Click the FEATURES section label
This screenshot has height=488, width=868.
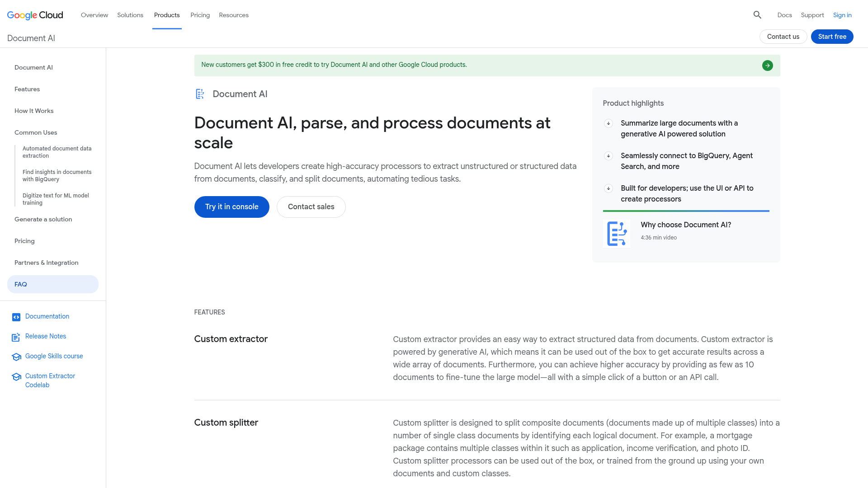(209, 312)
